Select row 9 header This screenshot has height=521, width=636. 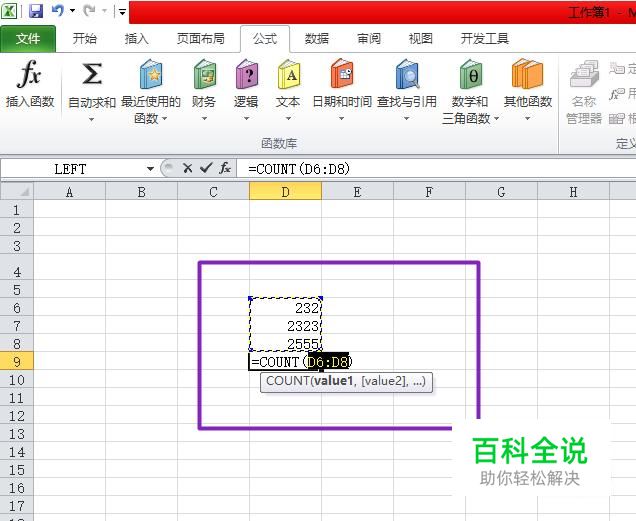coord(17,362)
